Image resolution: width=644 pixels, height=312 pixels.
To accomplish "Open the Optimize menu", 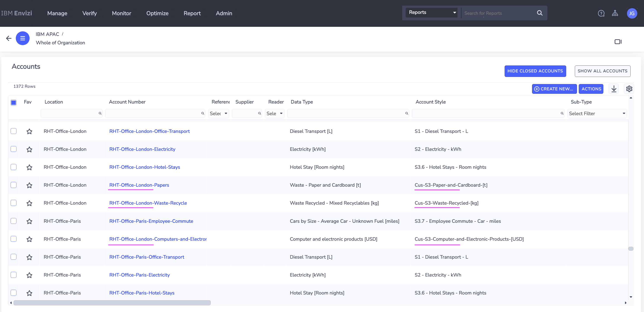I will coord(157,13).
